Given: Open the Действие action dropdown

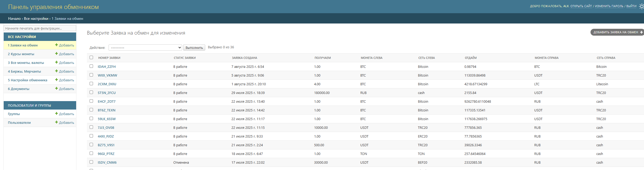Looking at the screenshot, I should click(x=145, y=48).
